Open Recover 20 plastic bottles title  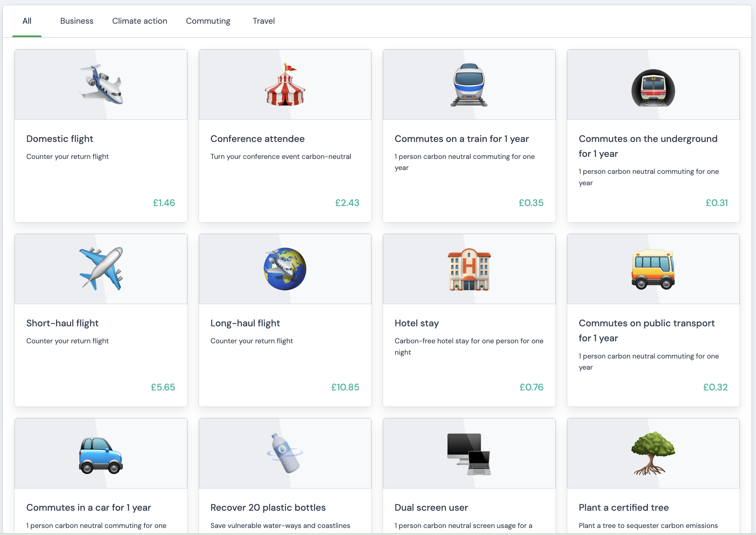(268, 507)
